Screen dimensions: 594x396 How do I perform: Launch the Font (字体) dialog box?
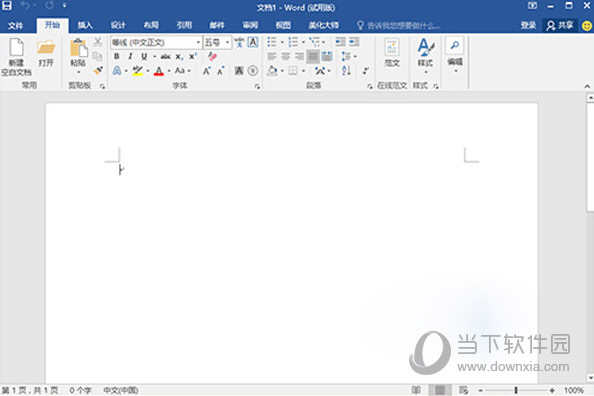click(x=257, y=87)
